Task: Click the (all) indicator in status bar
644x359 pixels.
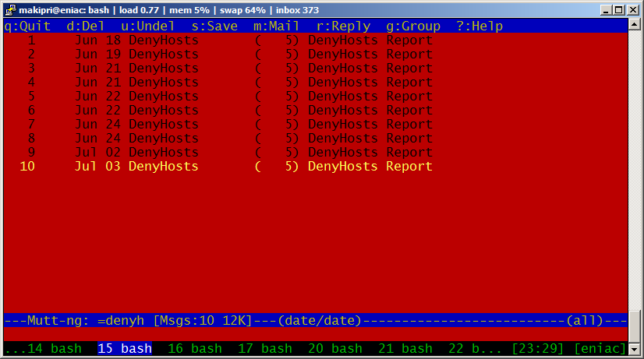Action: [x=585, y=320]
